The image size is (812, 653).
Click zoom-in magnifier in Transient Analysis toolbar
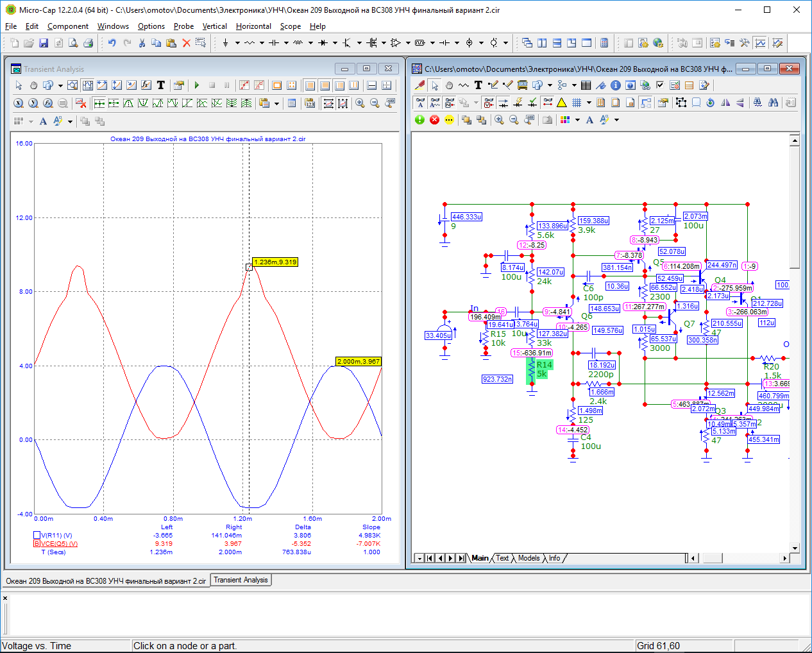pos(360,103)
